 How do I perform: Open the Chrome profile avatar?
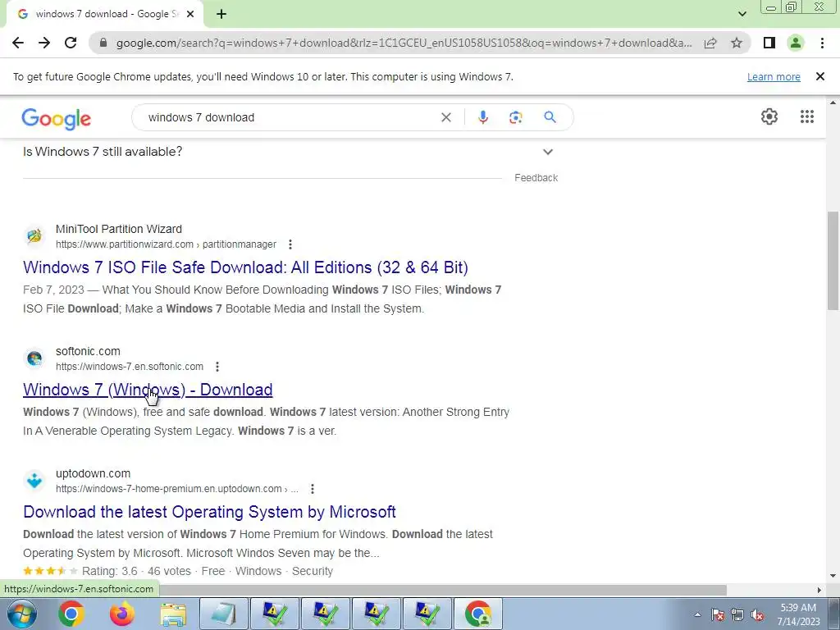[x=796, y=43]
